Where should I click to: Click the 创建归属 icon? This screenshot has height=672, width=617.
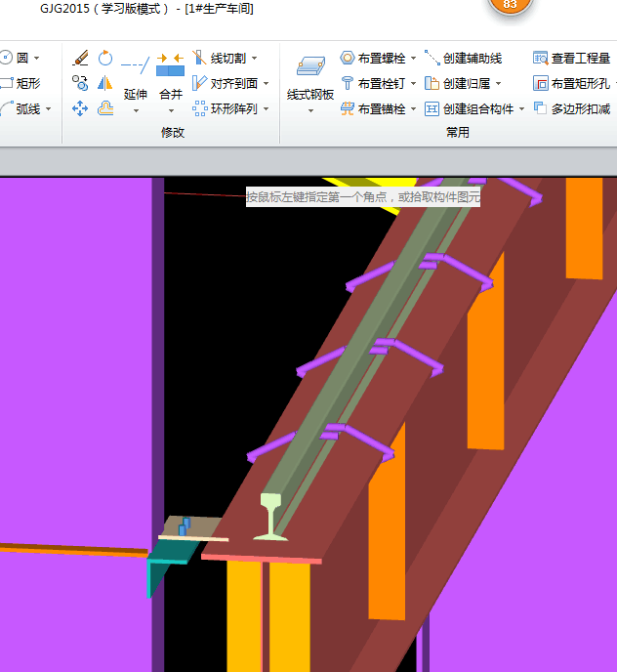(x=432, y=83)
